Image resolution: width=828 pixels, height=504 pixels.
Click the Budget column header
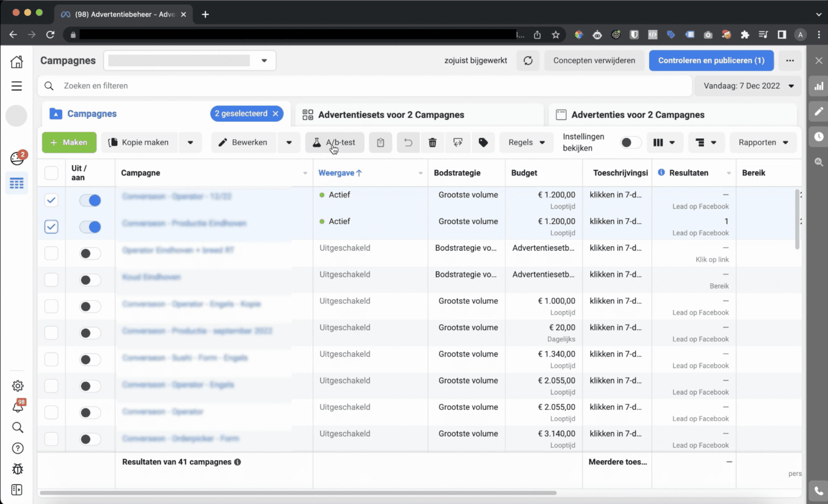524,173
